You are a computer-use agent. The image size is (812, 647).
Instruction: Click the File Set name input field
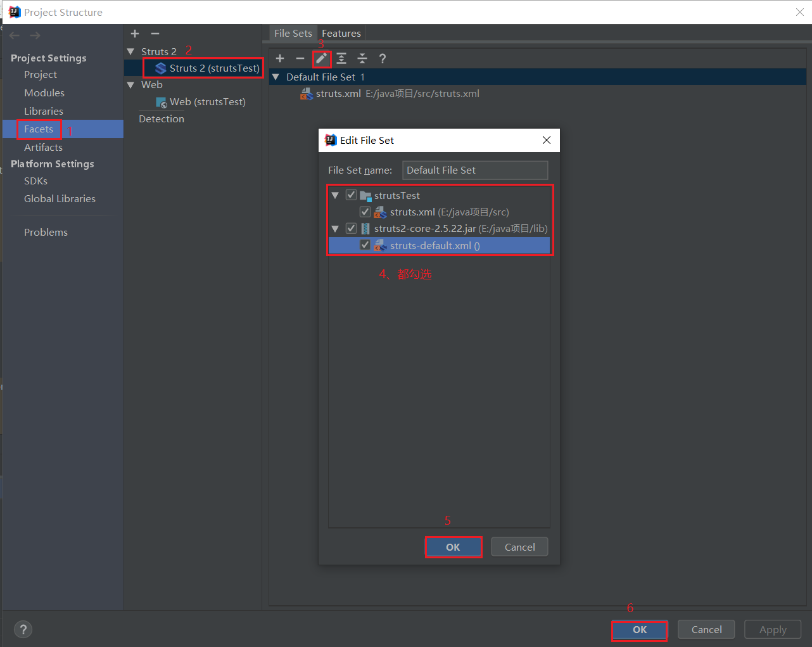click(475, 170)
